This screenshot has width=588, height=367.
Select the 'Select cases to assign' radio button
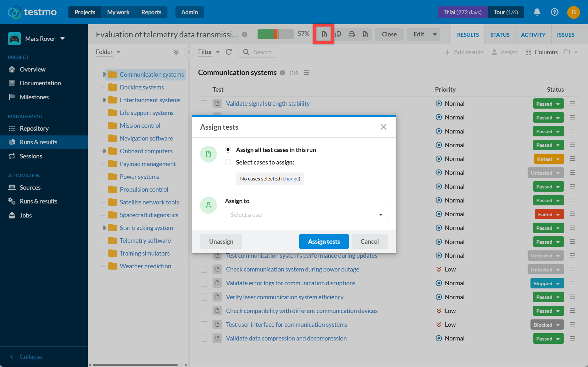coord(228,162)
